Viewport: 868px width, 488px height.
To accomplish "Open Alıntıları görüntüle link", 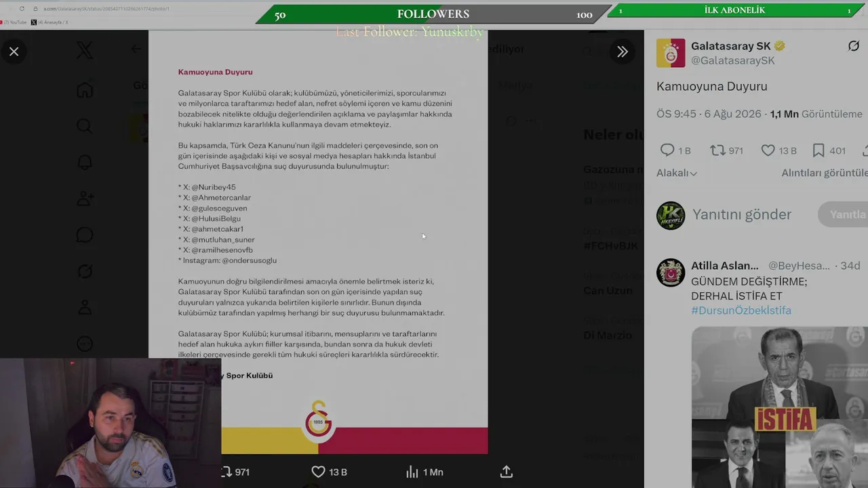I will [825, 173].
